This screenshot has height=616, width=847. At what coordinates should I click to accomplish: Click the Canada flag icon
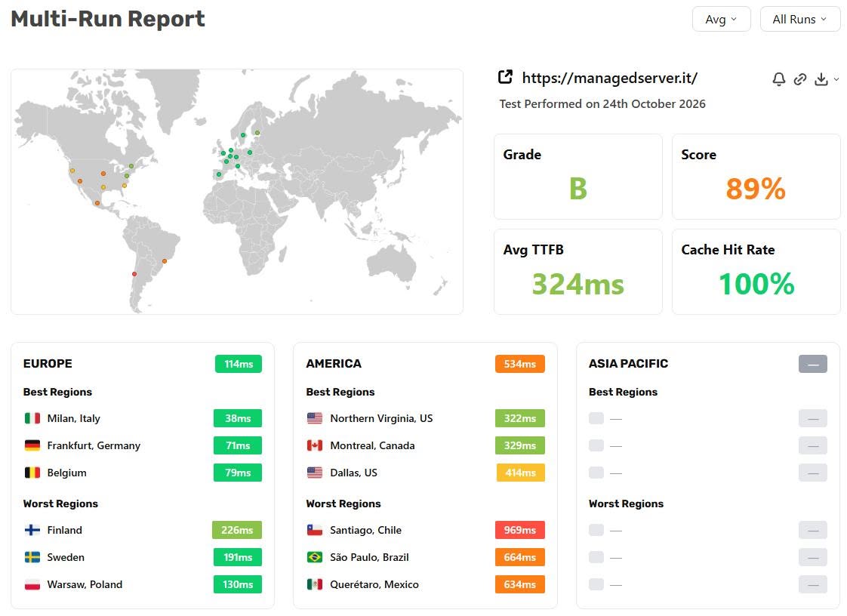pos(314,445)
